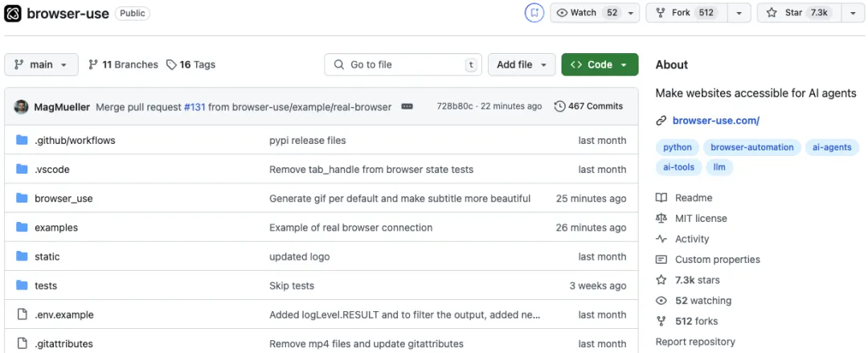The image size is (868, 353).
Task: View the 16 Tags link
Action: [191, 65]
